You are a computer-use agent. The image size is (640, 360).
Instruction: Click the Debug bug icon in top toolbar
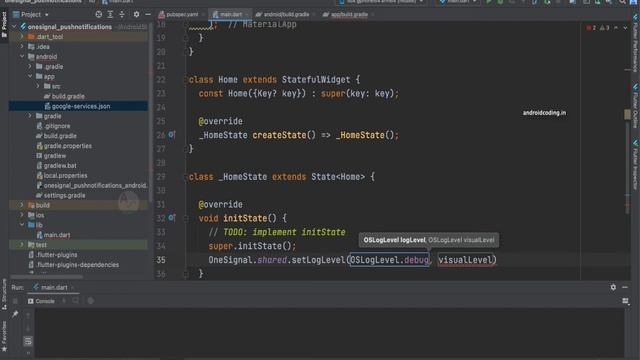[x=500, y=2]
